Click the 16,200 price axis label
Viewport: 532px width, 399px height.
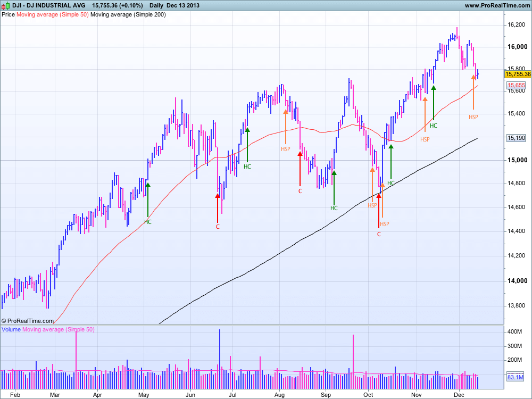(x=516, y=25)
